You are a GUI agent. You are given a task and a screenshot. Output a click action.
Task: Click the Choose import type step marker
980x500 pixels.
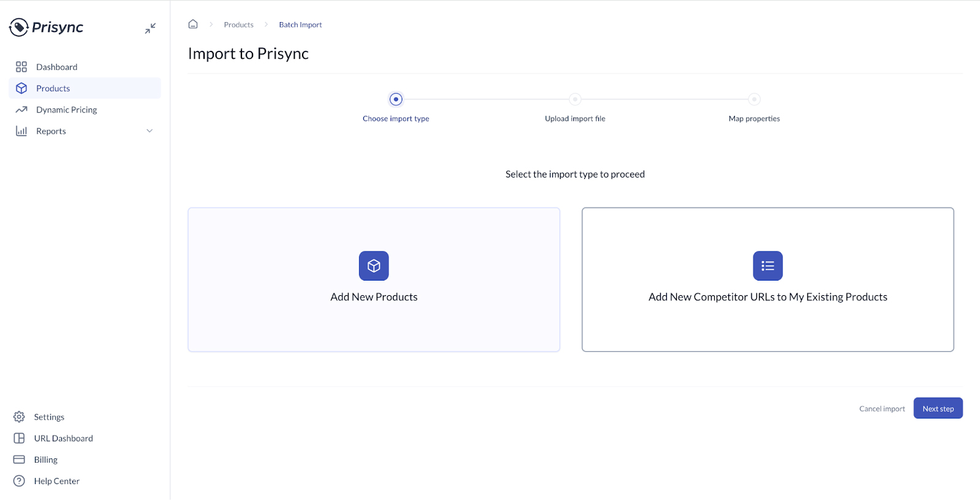(396, 99)
